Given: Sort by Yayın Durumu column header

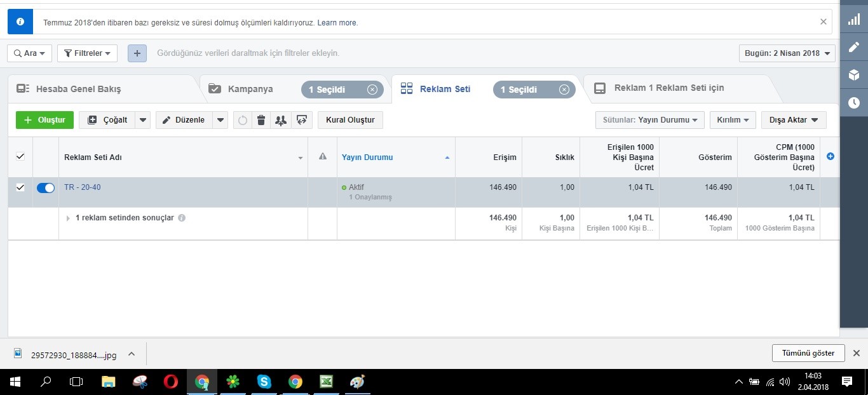Looking at the screenshot, I should (x=396, y=157).
